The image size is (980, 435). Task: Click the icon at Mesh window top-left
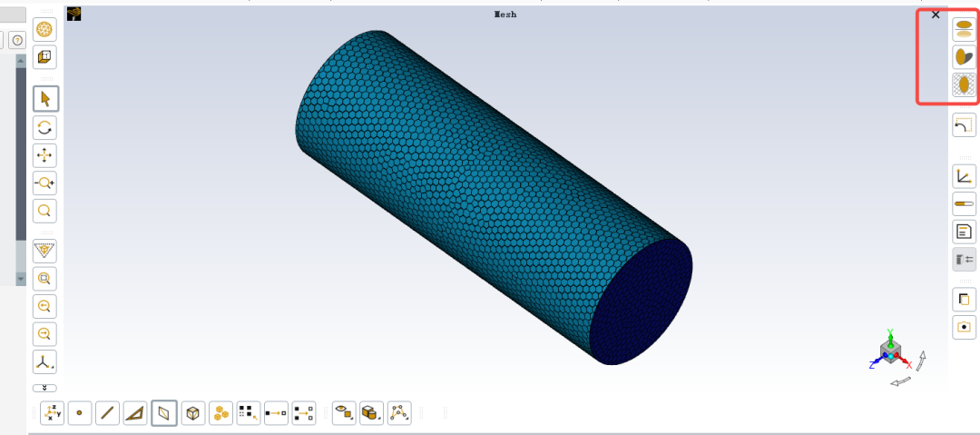click(73, 14)
